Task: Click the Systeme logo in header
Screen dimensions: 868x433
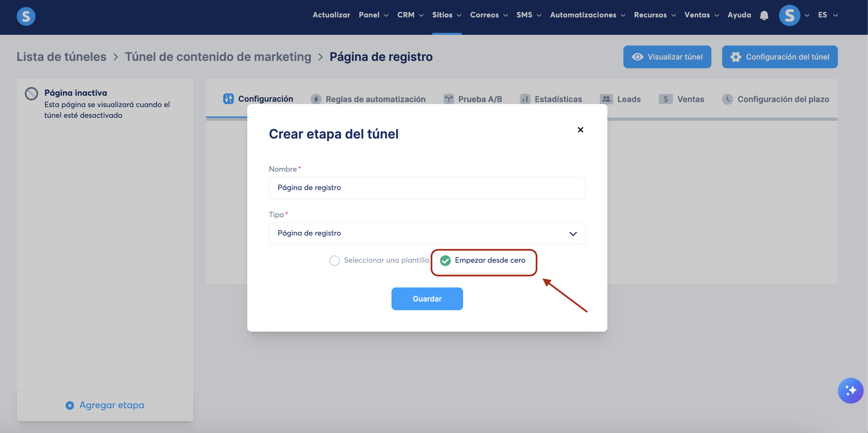Action: pos(26,16)
